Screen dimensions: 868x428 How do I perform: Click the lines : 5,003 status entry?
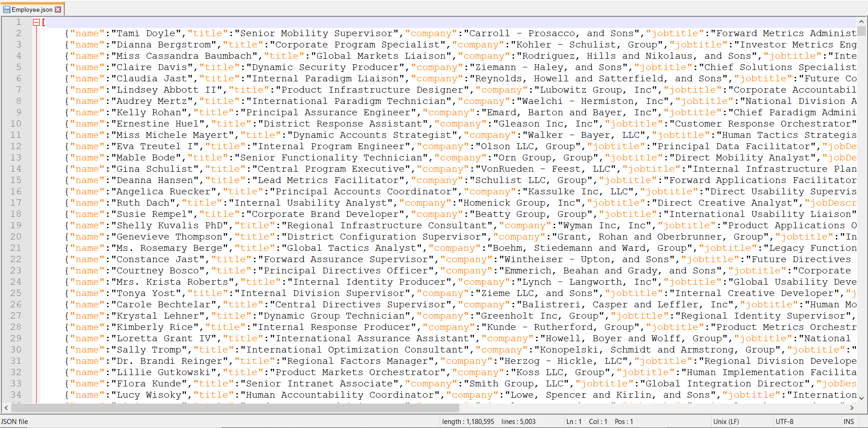tap(518, 421)
